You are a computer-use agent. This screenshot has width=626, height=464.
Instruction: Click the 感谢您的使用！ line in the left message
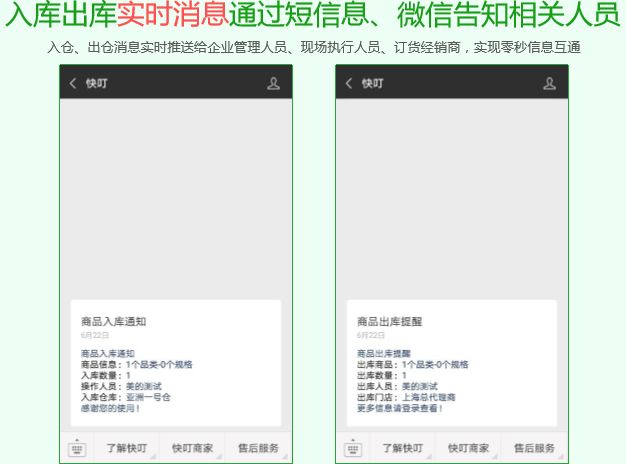[x=110, y=408]
